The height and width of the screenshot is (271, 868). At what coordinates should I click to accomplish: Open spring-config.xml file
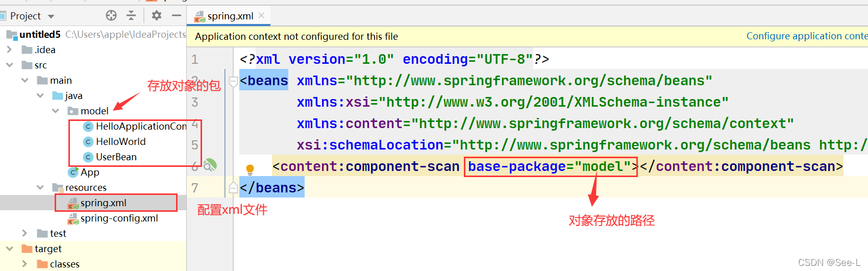(x=119, y=218)
